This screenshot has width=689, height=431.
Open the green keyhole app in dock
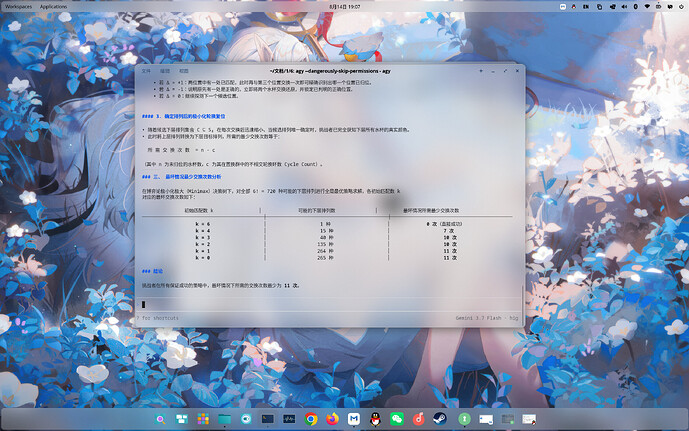point(464,419)
